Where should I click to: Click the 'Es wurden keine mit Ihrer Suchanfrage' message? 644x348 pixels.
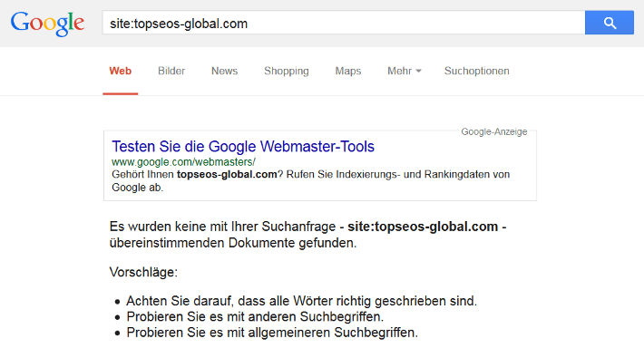pyautogui.click(x=308, y=235)
